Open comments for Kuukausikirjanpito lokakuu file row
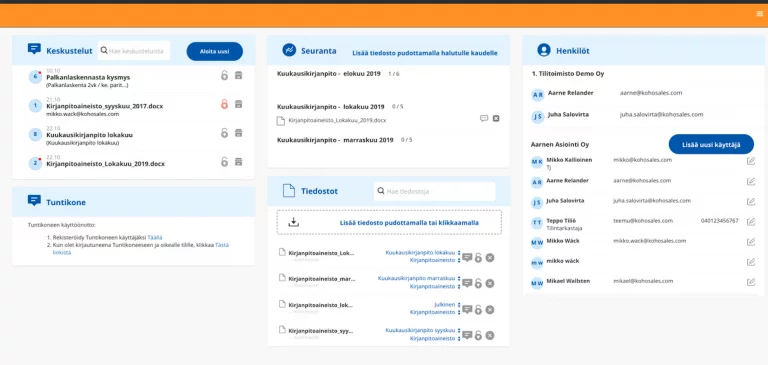This screenshot has height=365, width=768. [467, 257]
